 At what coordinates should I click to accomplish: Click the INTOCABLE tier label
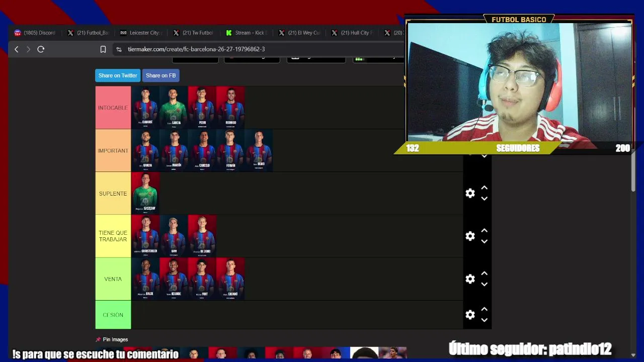coord(113,108)
